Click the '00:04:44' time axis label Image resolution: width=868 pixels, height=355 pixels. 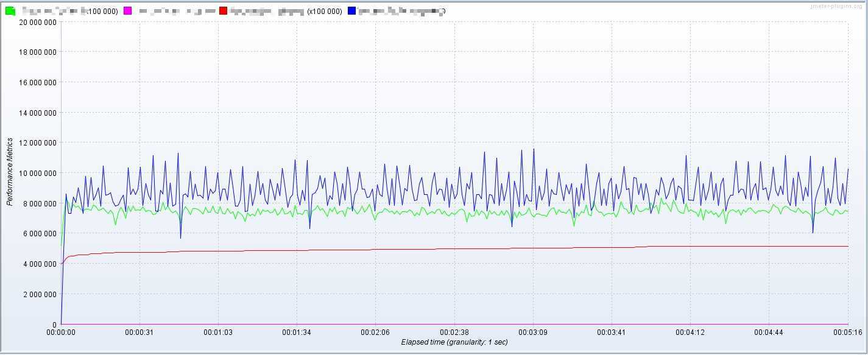click(769, 333)
